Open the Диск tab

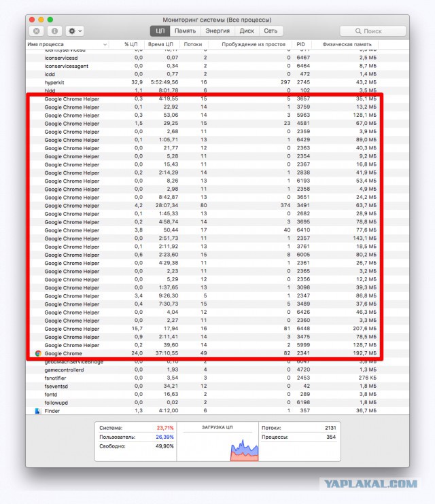pyautogui.click(x=247, y=31)
